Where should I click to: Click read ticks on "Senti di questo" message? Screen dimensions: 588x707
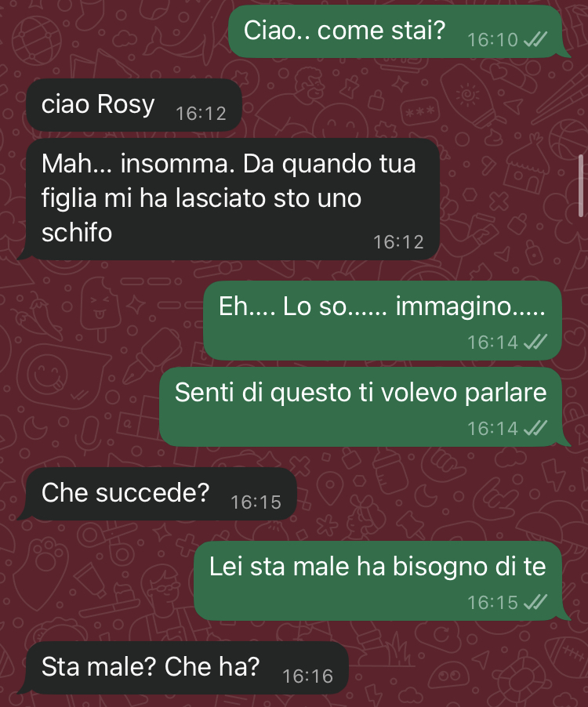(535, 428)
